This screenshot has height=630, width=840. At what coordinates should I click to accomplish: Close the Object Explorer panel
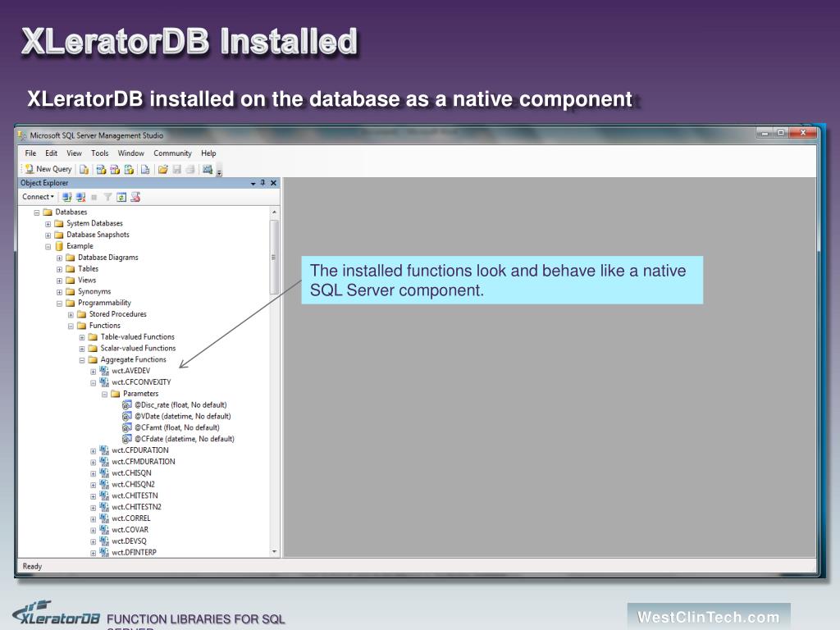pos(274,183)
